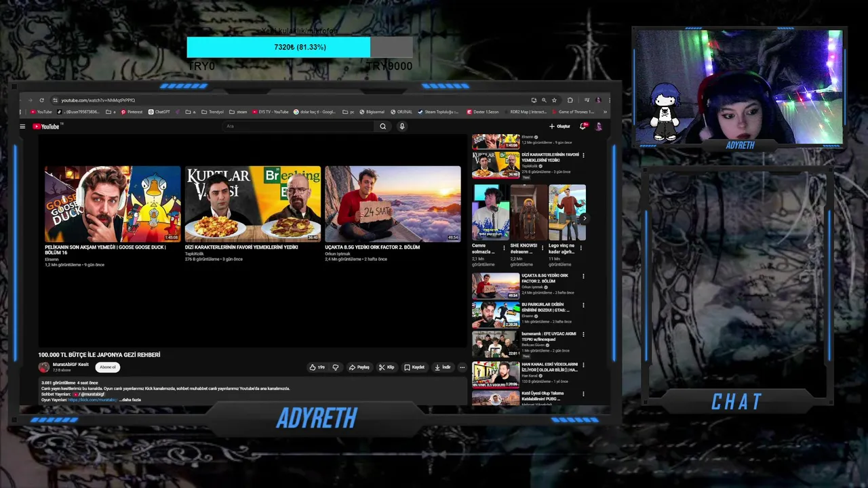This screenshot has height=488, width=868.
Task: Open the Oluştur create menu
Action: [x=559, y=126]
